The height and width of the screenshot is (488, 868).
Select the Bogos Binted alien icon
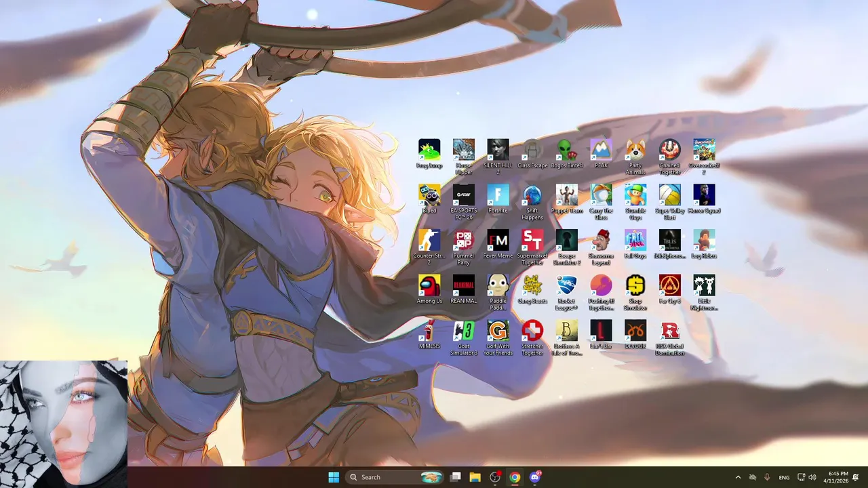click(567, 154)
